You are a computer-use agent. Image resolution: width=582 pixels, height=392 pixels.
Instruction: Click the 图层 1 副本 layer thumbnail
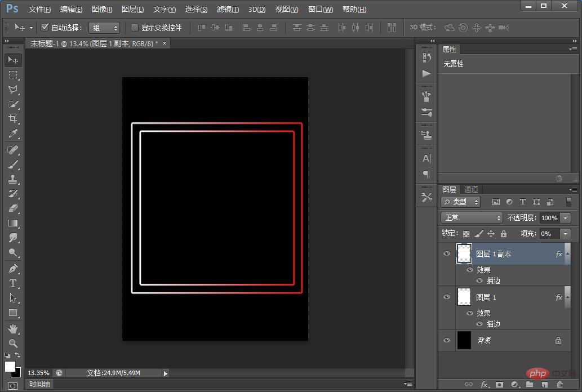(x=464, y=253)
